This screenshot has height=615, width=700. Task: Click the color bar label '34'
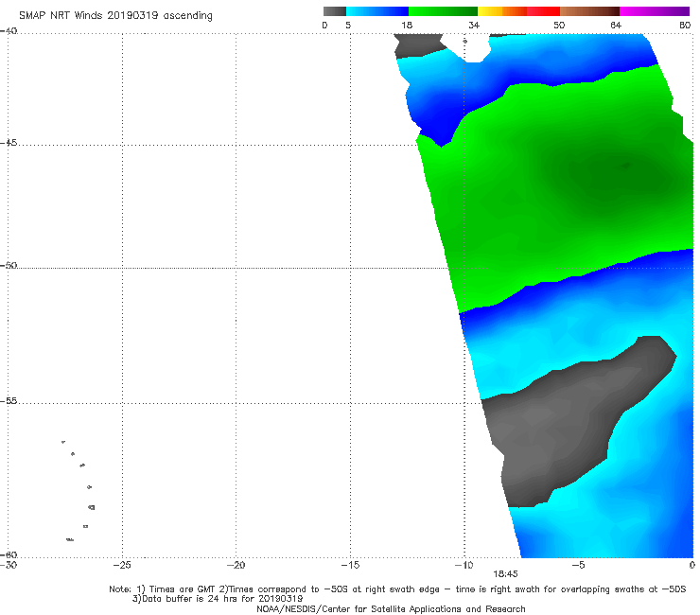coord(474,26)
